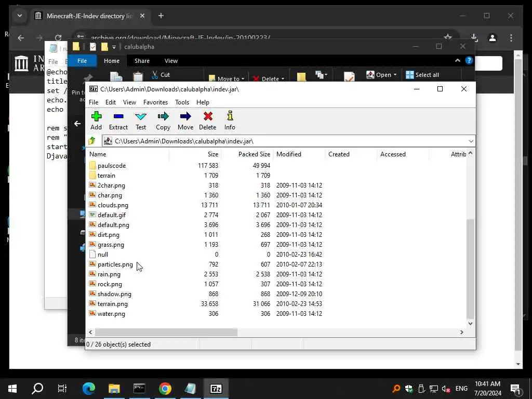Image resolution: width=532 pixels, height=399 pixels.
Task: Switch to the View tab in Explorer
Action: click(171, 61)
